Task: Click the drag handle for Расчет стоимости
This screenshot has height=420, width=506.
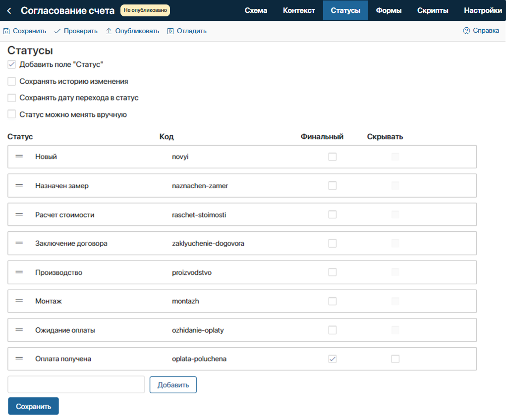Action: coord(19,214)
